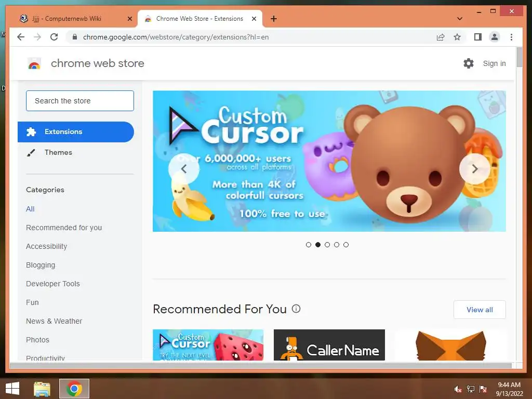Choose Developer Tools category
Screen dimensions: 532x399
(x=53, y=284)
